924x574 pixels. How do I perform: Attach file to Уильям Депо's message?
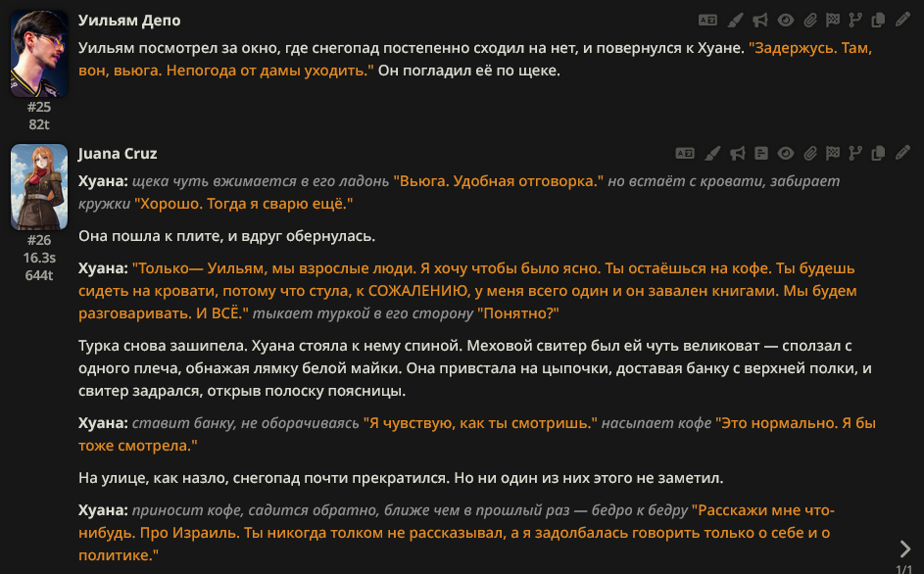tap(810, 21)
